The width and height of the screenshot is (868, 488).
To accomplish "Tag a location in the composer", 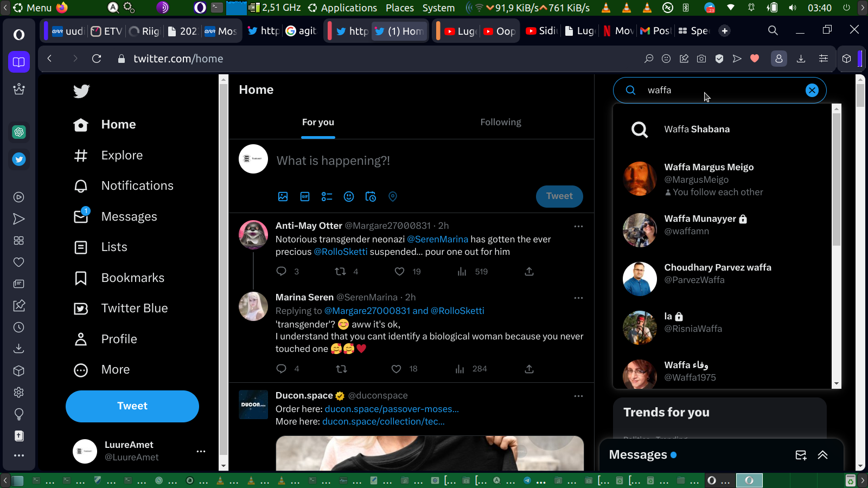I will coord(393,196).
